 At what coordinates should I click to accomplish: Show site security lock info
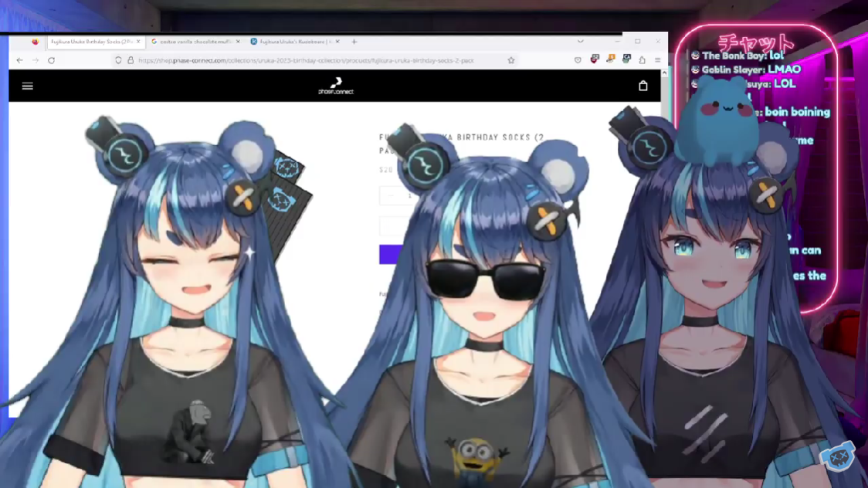[x=131, y=60]
